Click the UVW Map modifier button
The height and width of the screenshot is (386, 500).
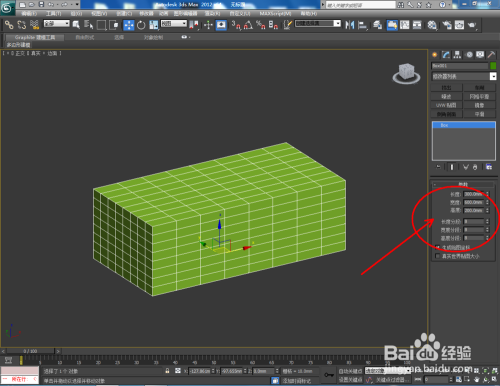tap(446, 105)
